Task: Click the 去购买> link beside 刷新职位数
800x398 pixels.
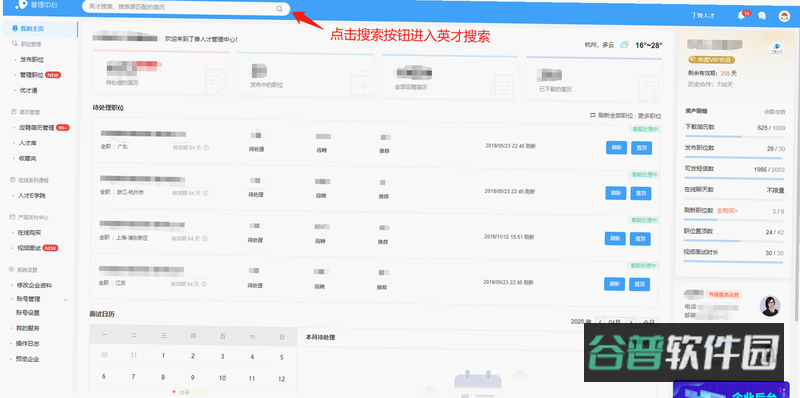Action: [x=727, y=211]
